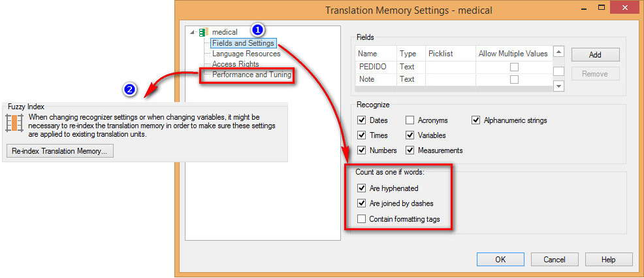Click the Fuzzy Index icon
This screenshot has height=278, width=644.
click(x=14, y=124)
